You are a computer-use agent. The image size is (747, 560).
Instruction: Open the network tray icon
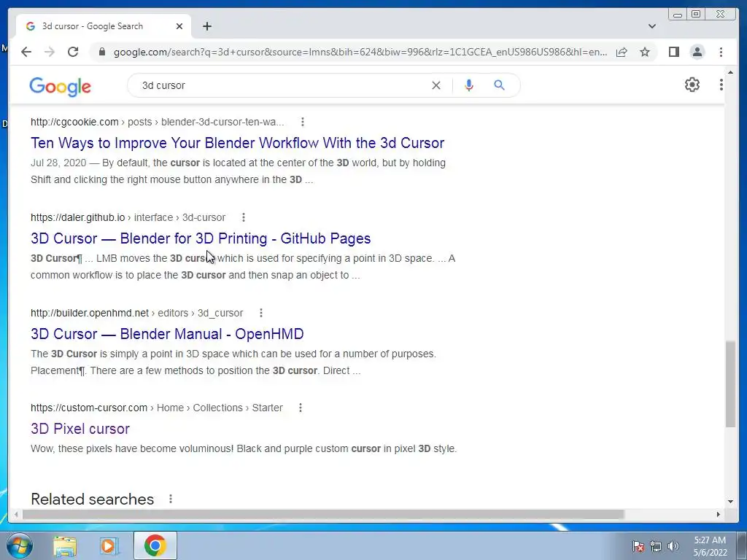(x=656, y=546)
